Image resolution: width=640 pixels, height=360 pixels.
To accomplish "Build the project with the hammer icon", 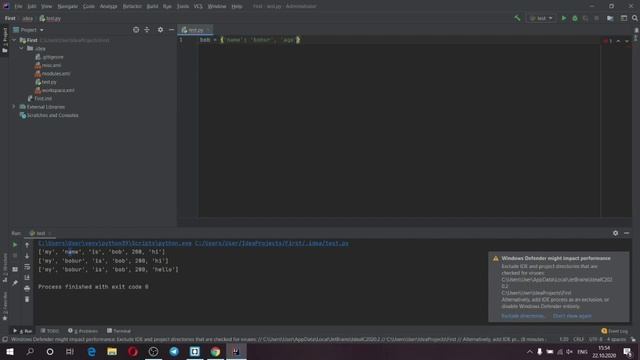I will [x=517, y=18].
